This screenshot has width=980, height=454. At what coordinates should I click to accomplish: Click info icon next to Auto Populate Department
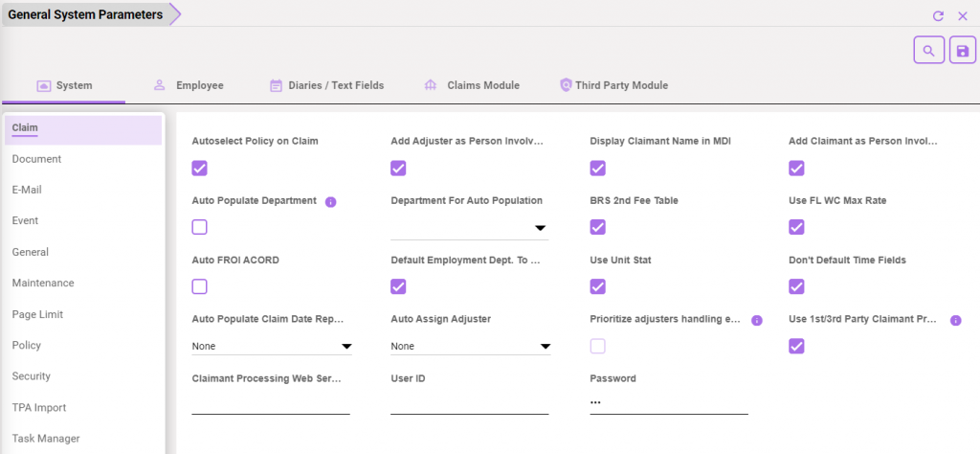point(331,202)
